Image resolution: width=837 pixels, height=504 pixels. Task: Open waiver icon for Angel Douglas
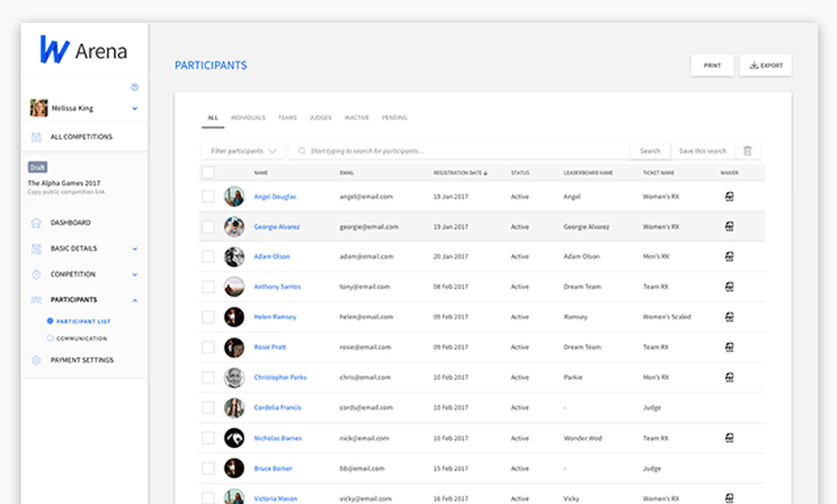tap(730, 197)
